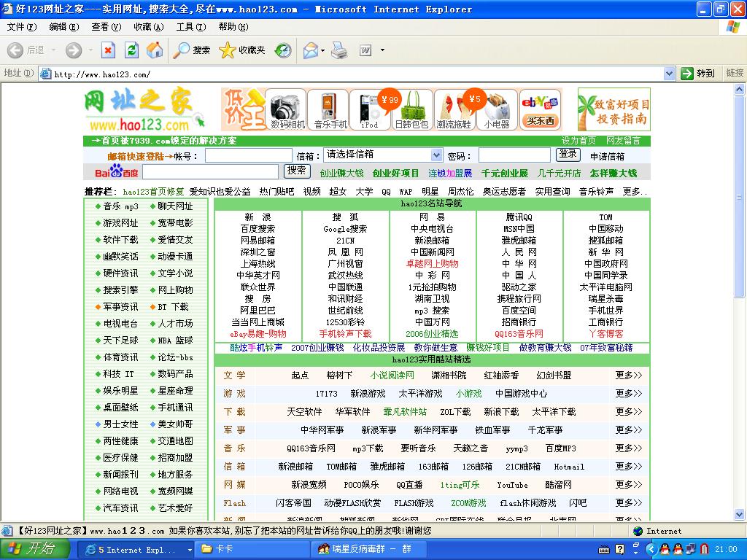Open the 请选择信箱 mailbox dropdown

pos(436,155)
